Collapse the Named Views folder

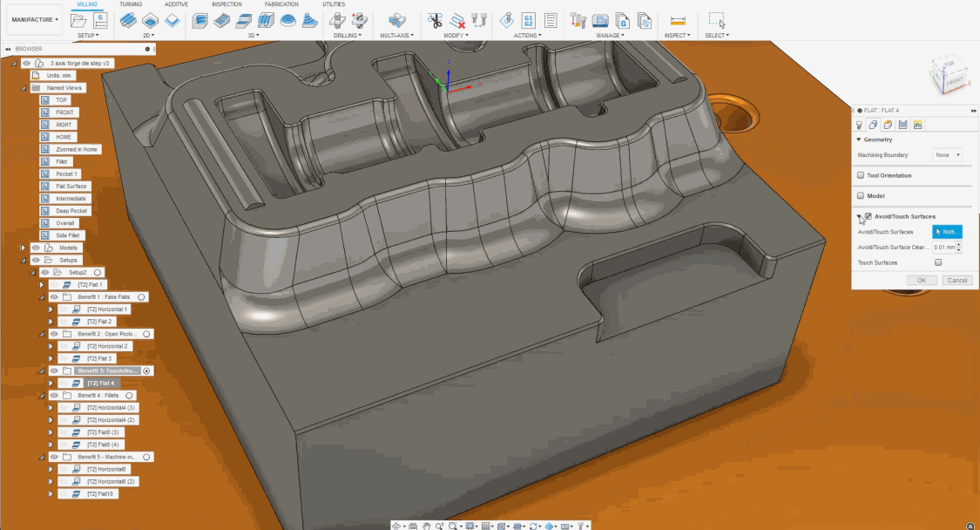24,88
